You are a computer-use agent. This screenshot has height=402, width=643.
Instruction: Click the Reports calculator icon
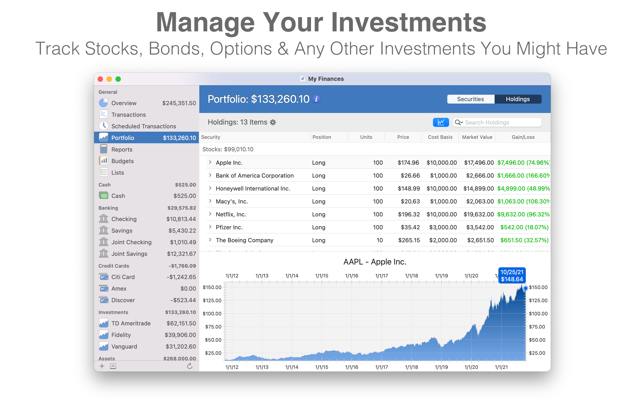[x=103, y=149]
